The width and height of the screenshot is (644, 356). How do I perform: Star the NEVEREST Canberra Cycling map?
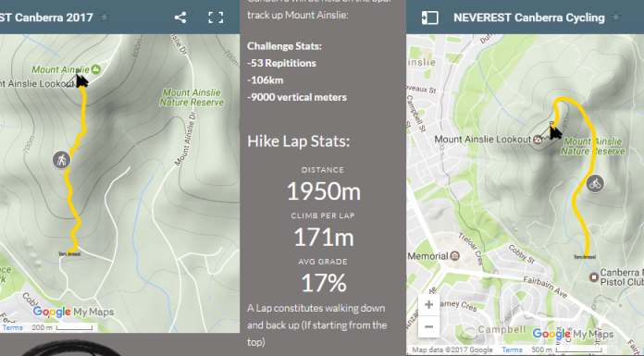(615, 18)
